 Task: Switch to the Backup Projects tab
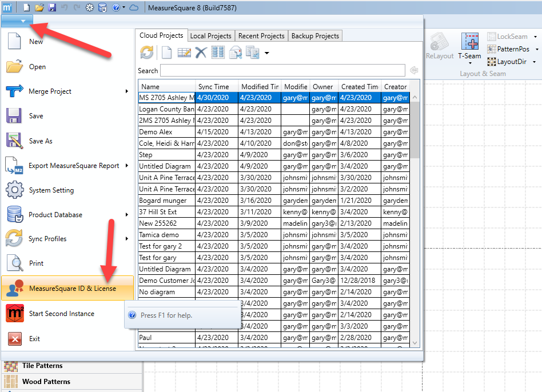tap(315, 35)
